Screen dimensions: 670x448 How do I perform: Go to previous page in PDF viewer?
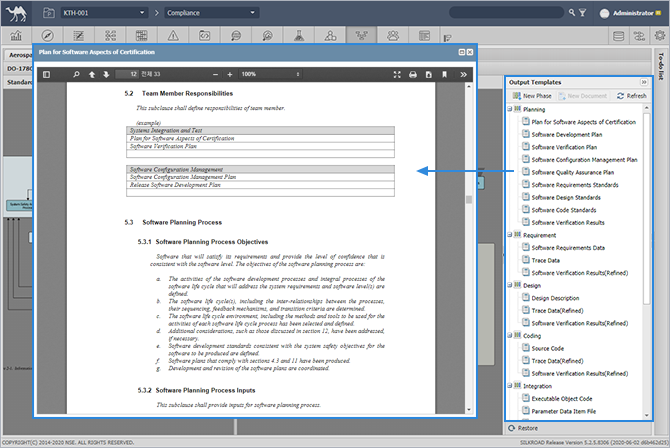[x=91, y=74]
